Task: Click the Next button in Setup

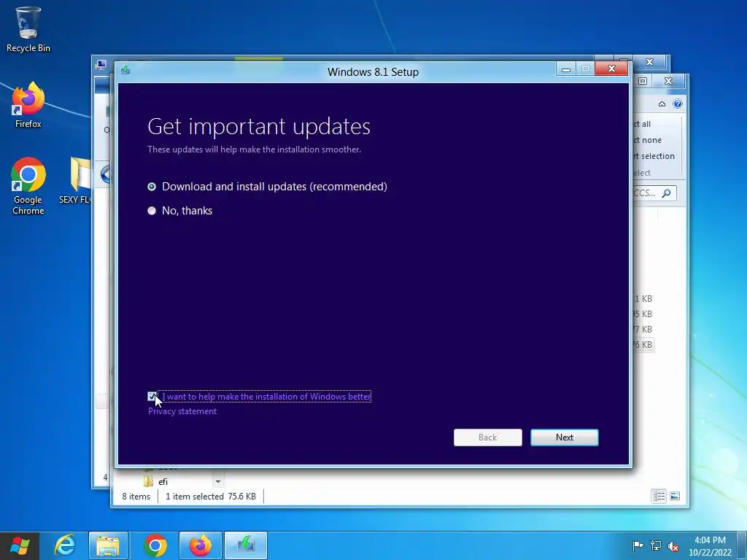Action: coord(565,437)
